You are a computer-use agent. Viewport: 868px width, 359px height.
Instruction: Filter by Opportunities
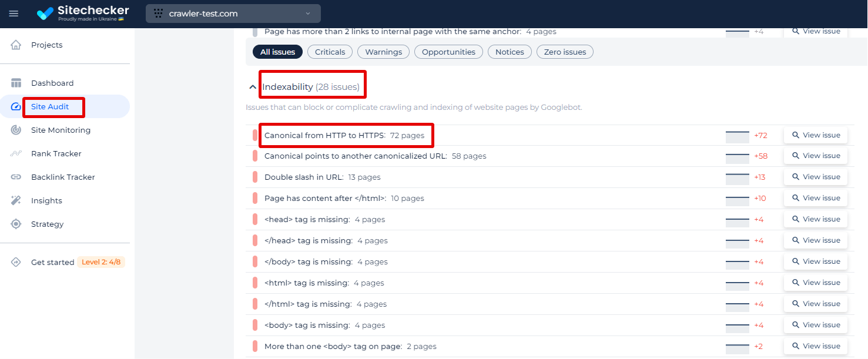point(449,52)
